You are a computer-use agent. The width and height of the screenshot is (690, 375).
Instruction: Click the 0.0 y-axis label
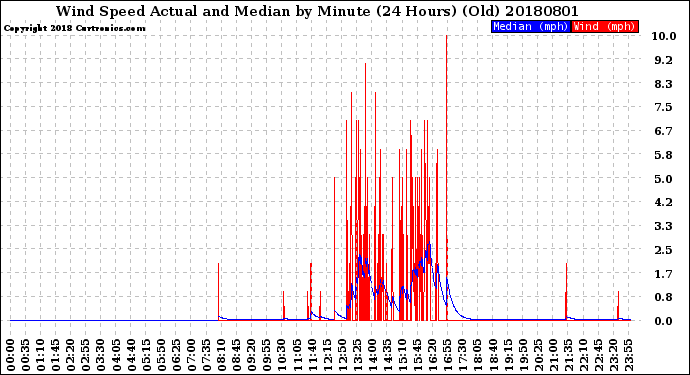(664, 321)
